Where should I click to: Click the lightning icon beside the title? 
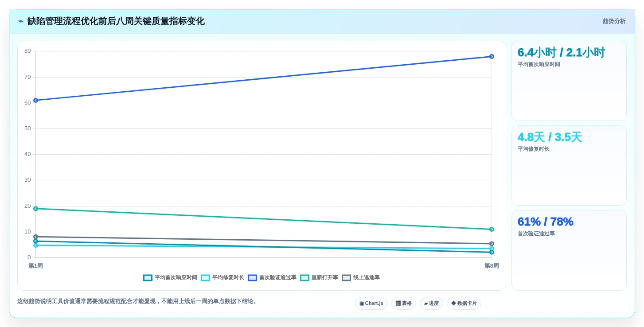[20, 21]
